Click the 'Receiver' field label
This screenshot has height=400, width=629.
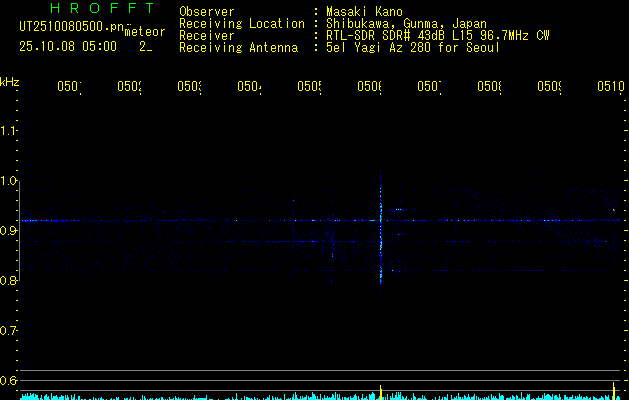tap(207, 36)
